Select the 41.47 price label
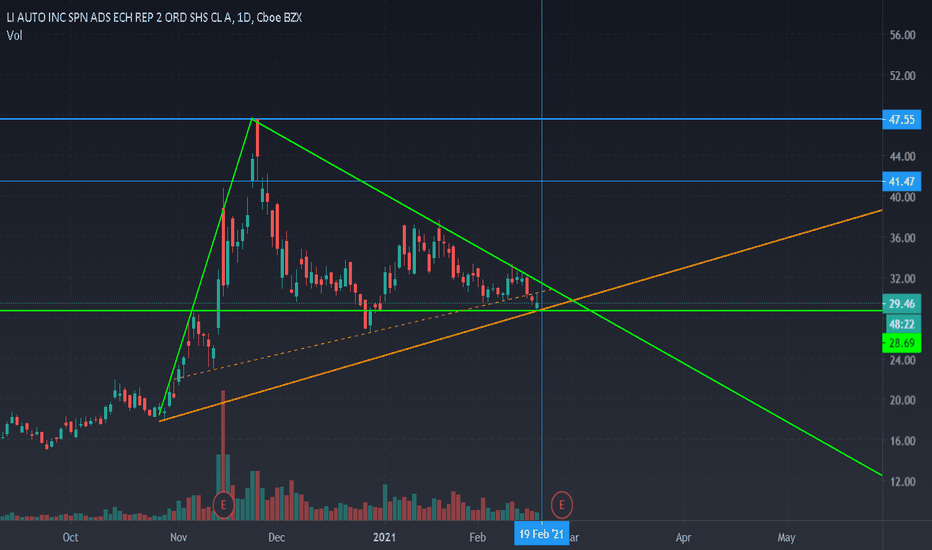Screen dimensions: 932x550 click(x=902, y=181)
